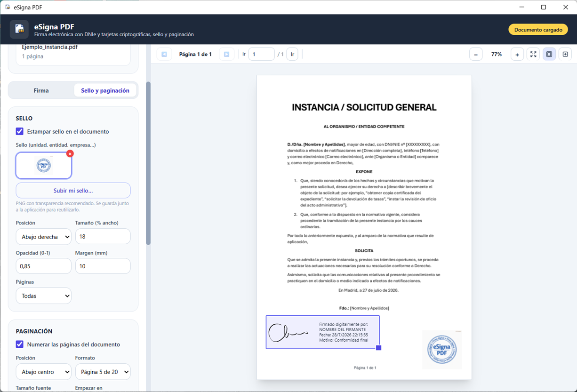This screenshot has height=392, width=577.
Task: Click the INSTANCIA / SOLICITUD GENERAL heading
Action: [364, 107]
